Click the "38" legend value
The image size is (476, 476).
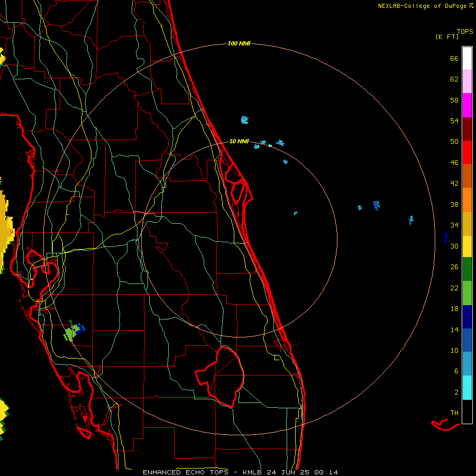[454, 204]
